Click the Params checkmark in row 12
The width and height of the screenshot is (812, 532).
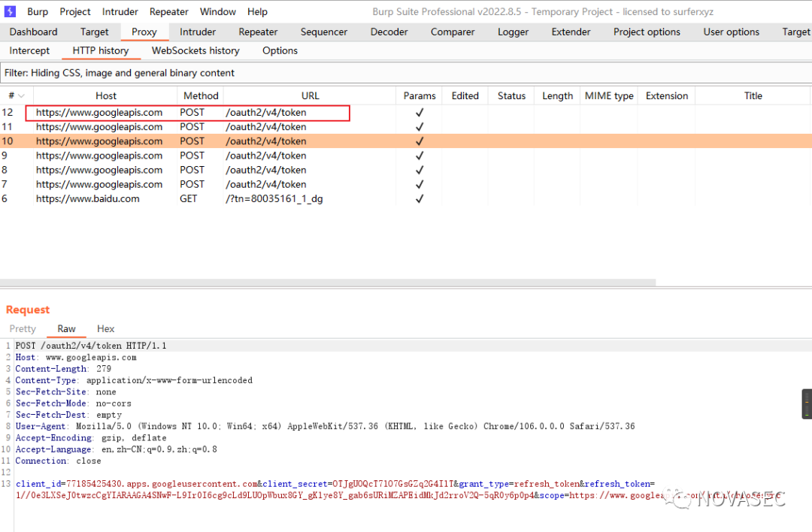click(420, 112)
